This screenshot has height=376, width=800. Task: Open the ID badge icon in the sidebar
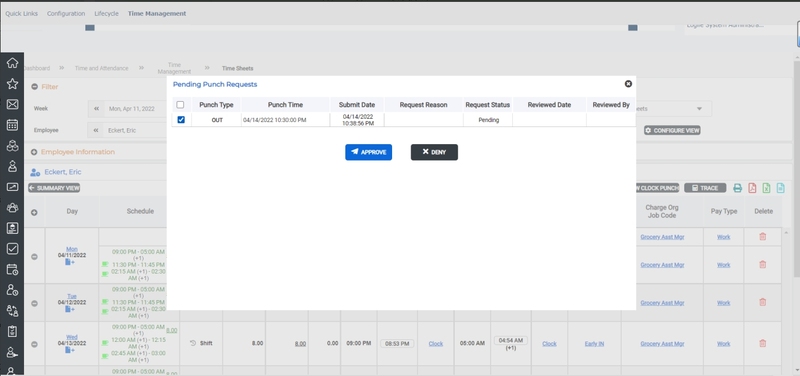pos(12,228)
